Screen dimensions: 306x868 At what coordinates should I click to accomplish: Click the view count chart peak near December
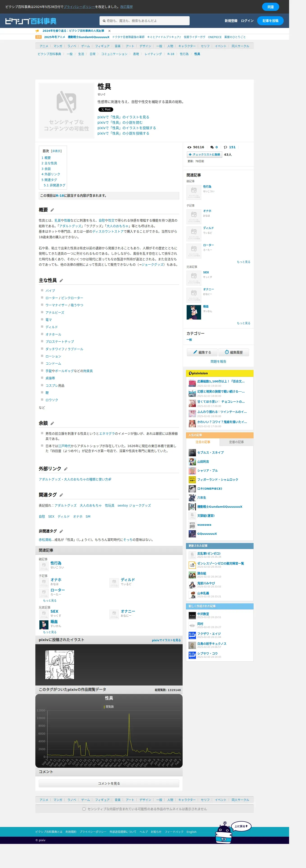129,714
